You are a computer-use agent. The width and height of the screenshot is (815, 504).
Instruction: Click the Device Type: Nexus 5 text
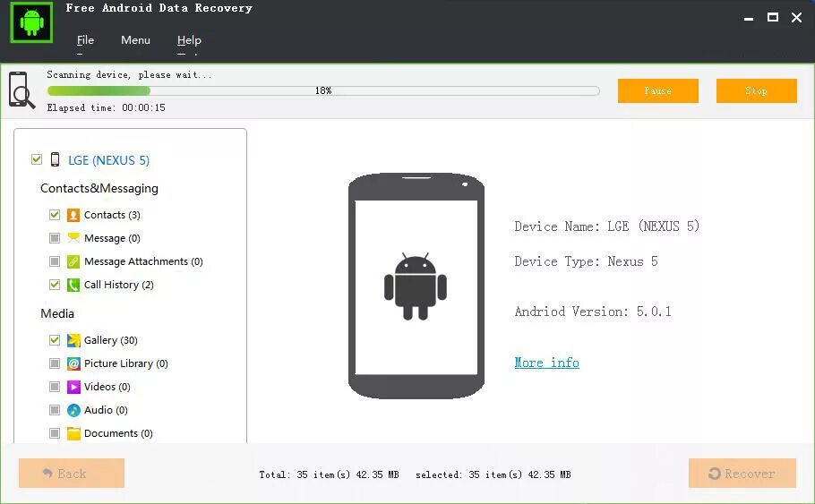pos(587,261)
